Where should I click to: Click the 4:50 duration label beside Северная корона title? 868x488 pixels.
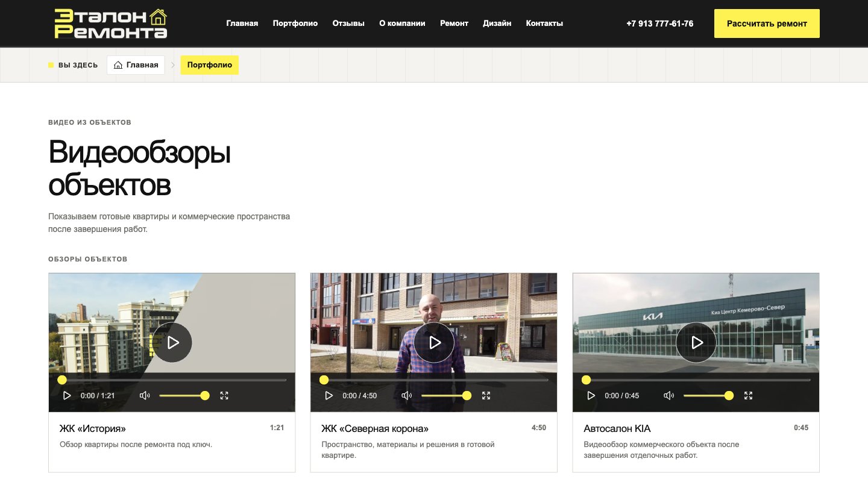coord(539,428)
